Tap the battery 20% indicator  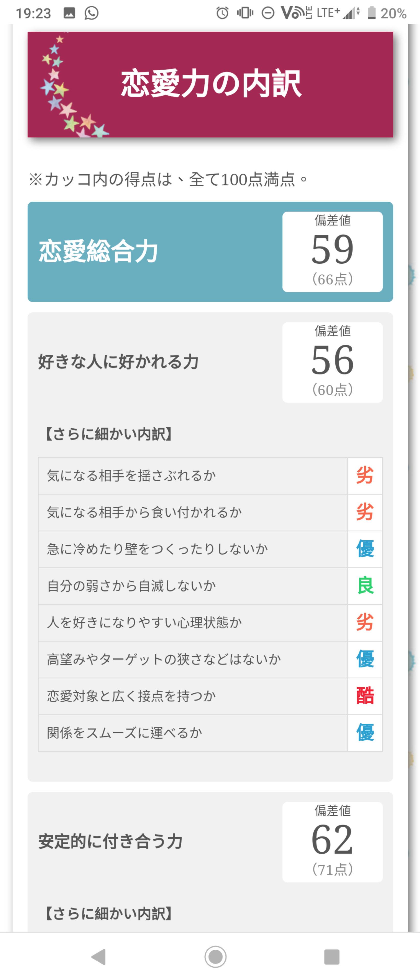pyautogui.click(x=387, y=13)
